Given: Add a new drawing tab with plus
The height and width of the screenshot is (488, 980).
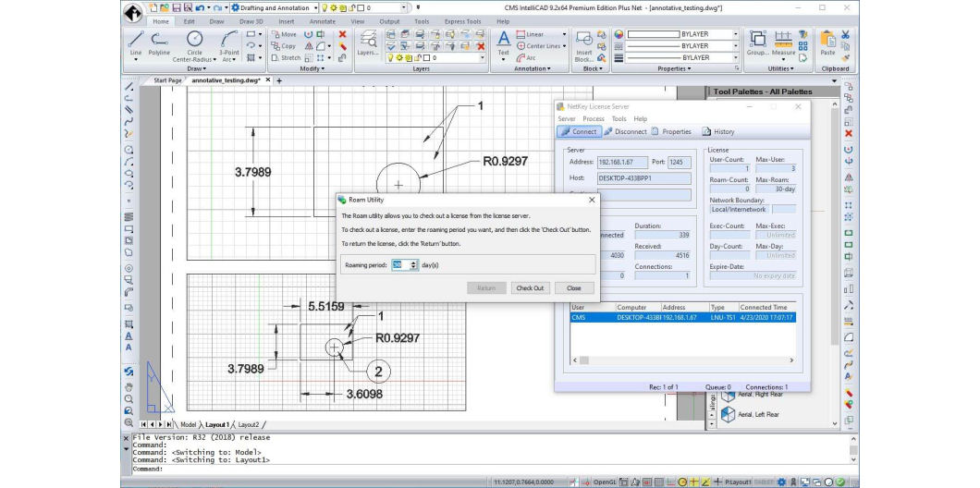Looking at the screenshot, I should 279,80.
